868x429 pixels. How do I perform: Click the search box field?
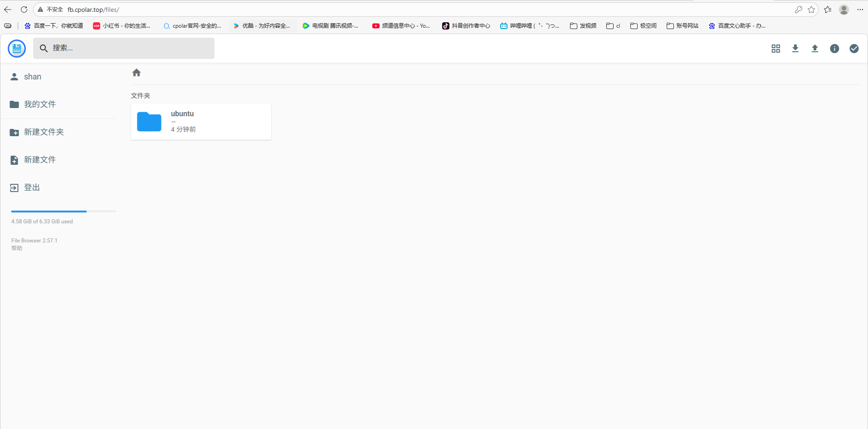click(124, 48)
